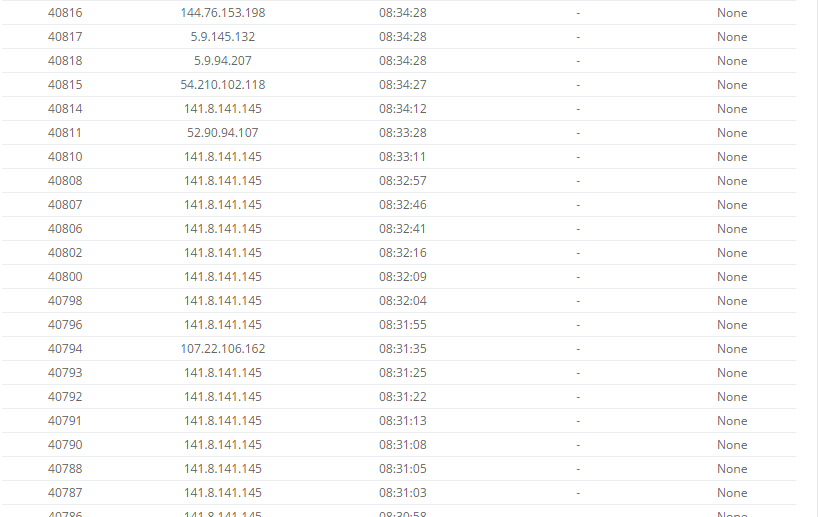The image size is (818, 517).
Task: Click timestamp 08:32:04
Action: tap(403, 300)
